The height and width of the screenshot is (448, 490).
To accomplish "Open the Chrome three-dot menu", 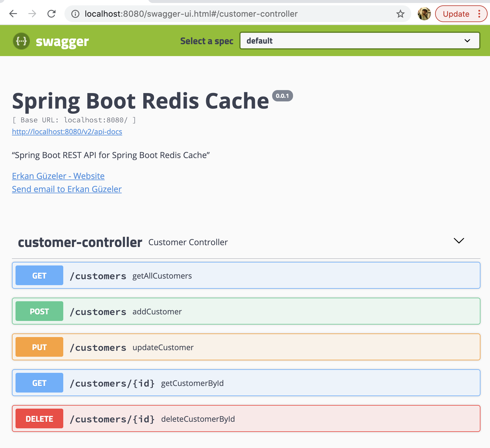I will (x=479, y=14).
